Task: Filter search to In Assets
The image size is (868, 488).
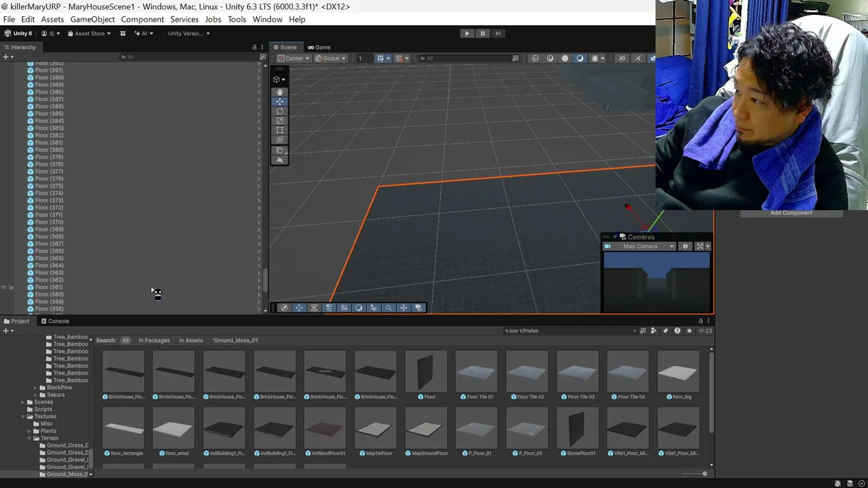Action: (x=191, y=340)
